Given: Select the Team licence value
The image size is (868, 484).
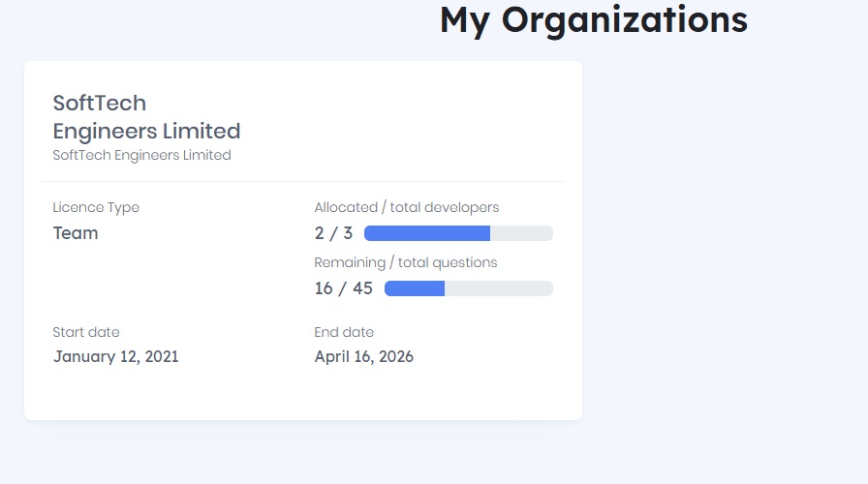Looking at the screenshot, I should tap(76, 233).
